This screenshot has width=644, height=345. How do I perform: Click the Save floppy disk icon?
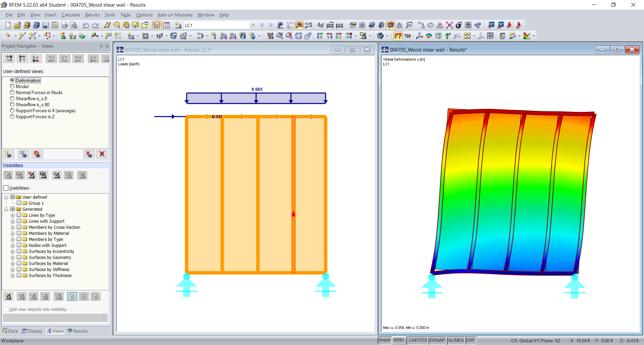[x=46, y=25]
